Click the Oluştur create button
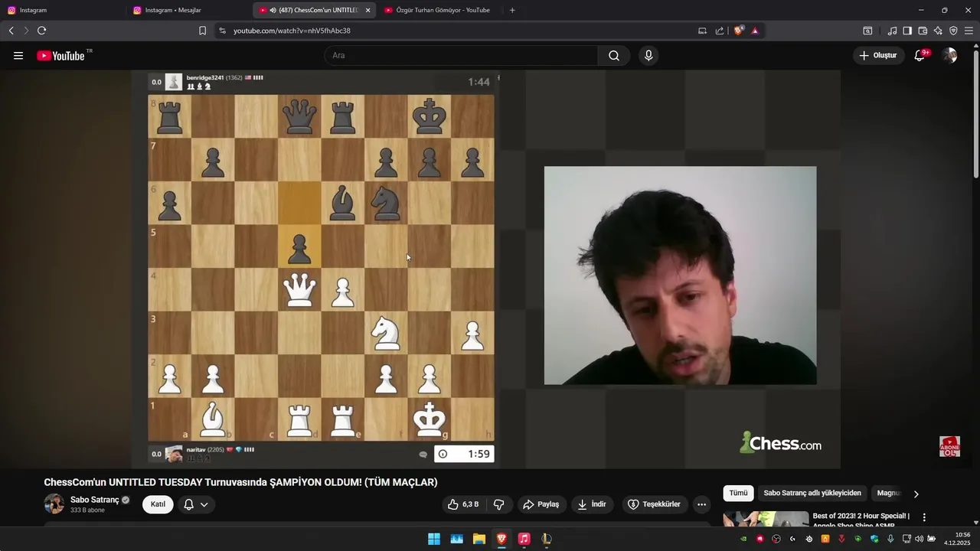Screen dimensions: 980x551 click(877, 55)
